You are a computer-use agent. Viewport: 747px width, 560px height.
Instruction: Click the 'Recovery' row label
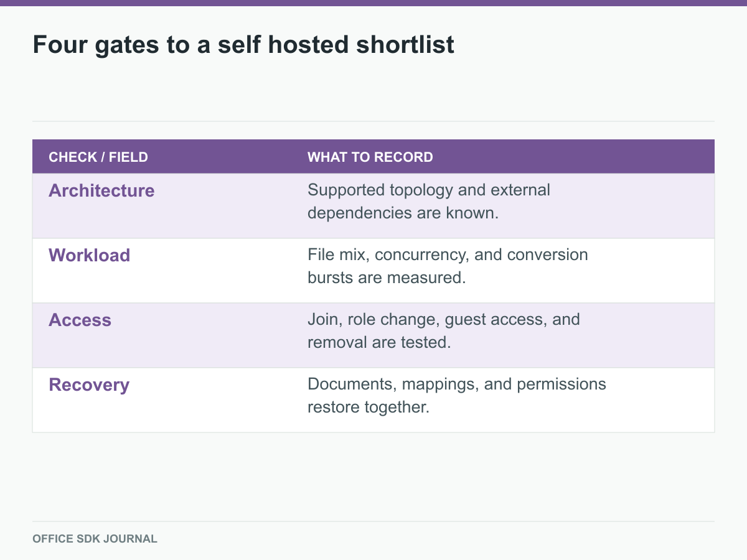point(89,385)
